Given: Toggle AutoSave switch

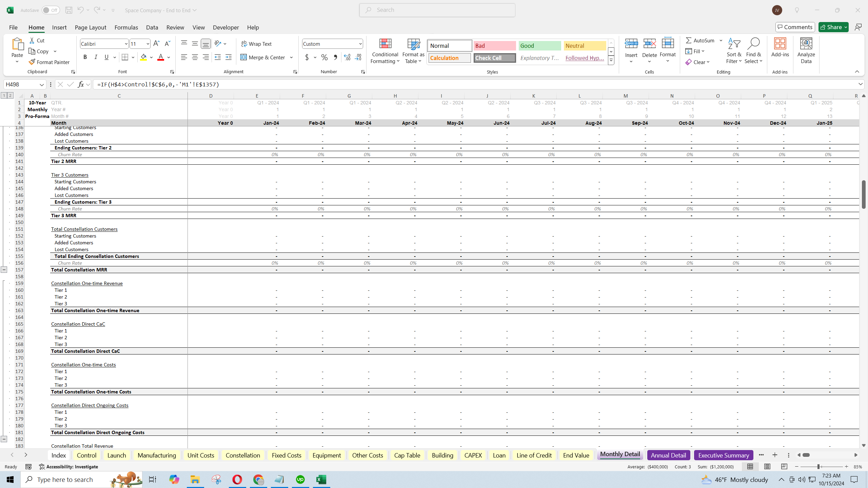Looking at the screenshot, I should click(x=51, y=10).
